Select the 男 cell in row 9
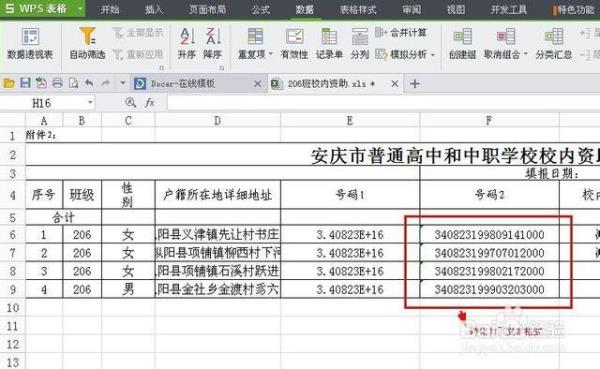Image resolution: width=600 pixels, height=369 pixels. tap(128, 289)
